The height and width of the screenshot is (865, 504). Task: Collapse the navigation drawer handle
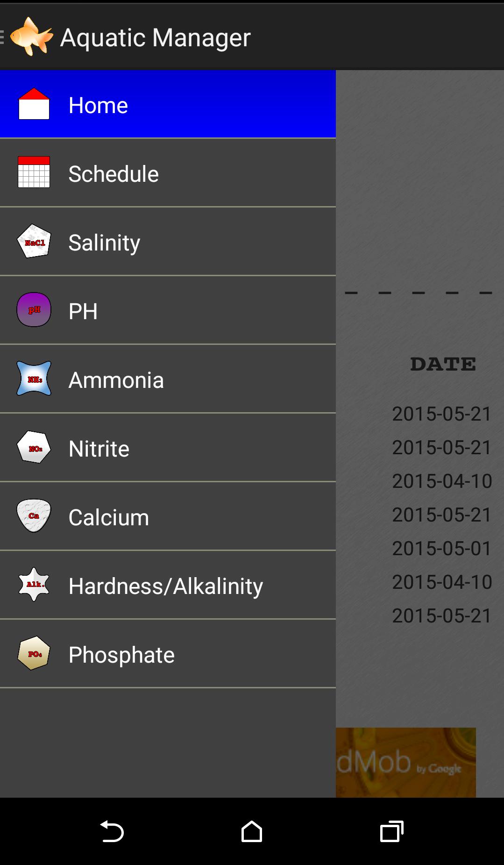[3, 36]
